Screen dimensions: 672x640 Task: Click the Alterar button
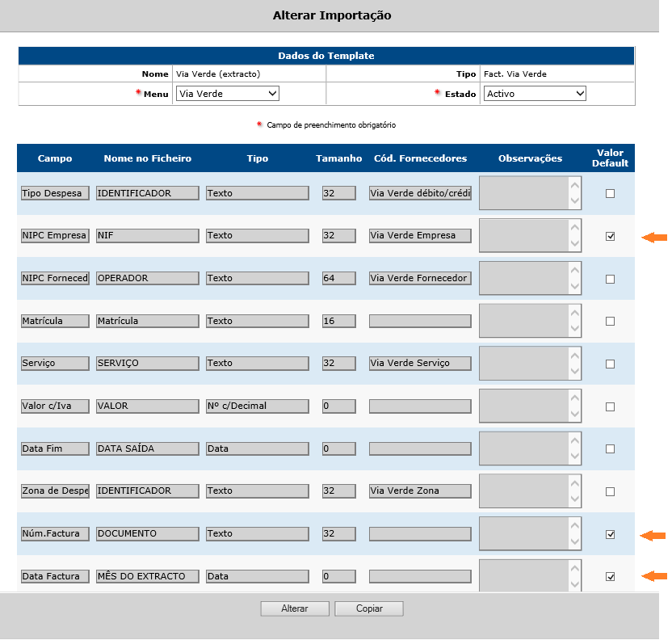pos(295,608)
